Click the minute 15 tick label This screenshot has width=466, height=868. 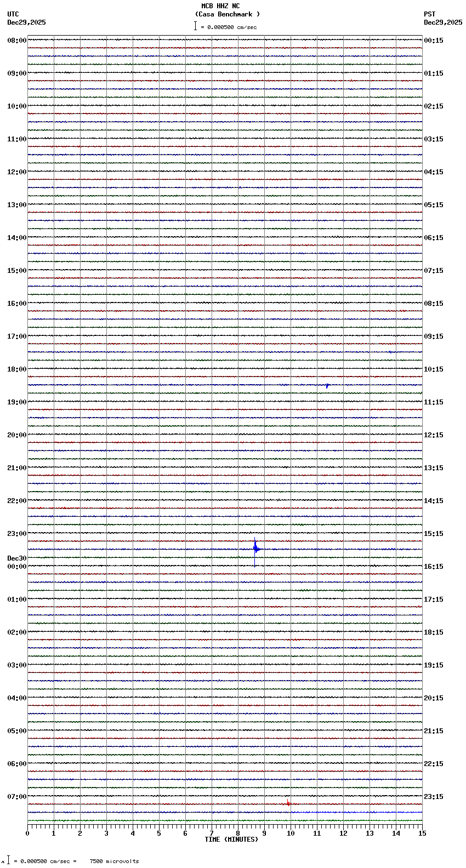[x=422, y=833]
